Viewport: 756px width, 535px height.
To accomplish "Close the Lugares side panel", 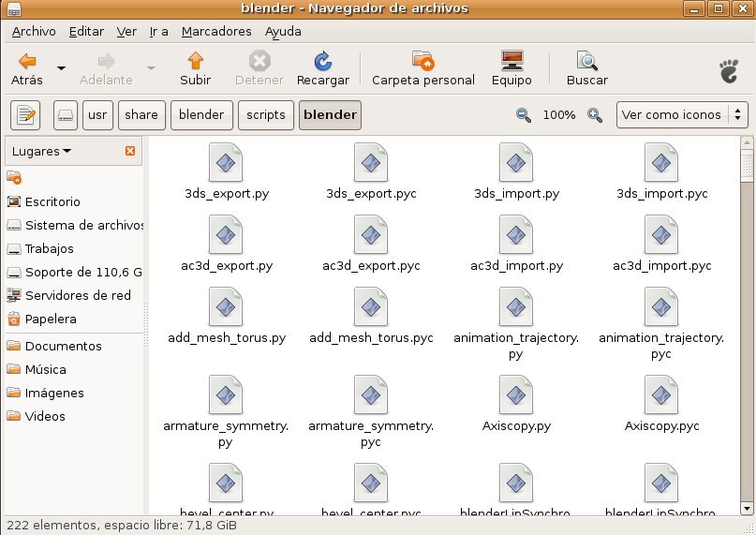I will (x=129, y=151).
